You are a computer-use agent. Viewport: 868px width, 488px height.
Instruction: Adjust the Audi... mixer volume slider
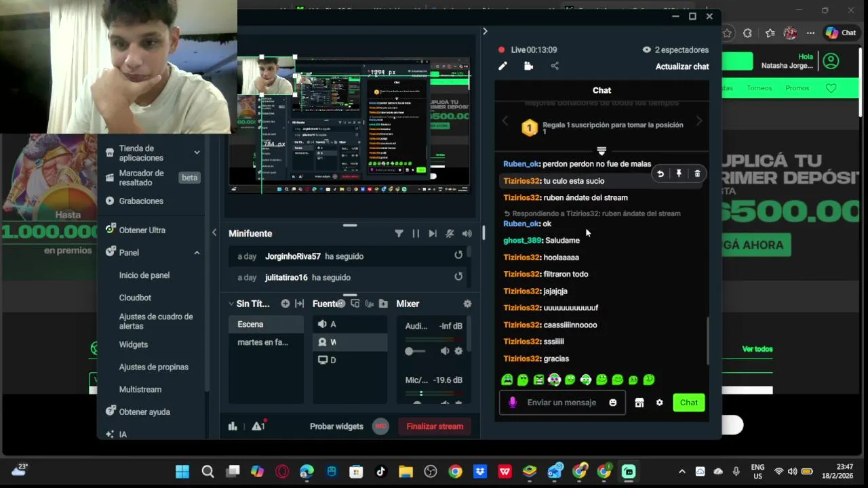415,351
